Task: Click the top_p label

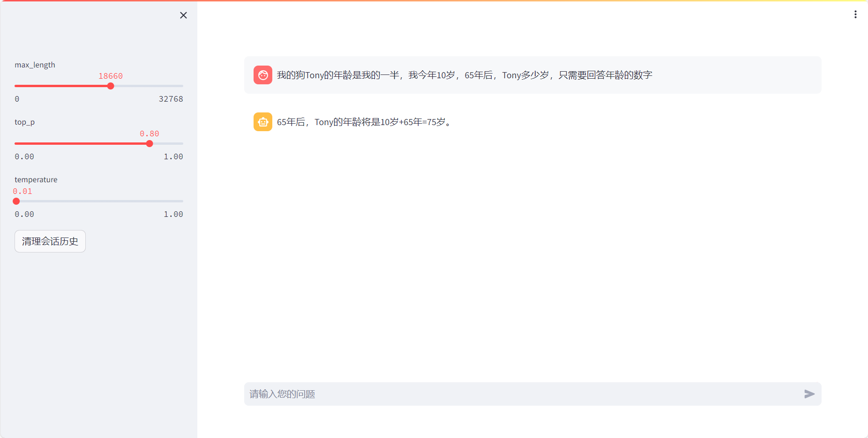Action: click(x=24, y=122)
